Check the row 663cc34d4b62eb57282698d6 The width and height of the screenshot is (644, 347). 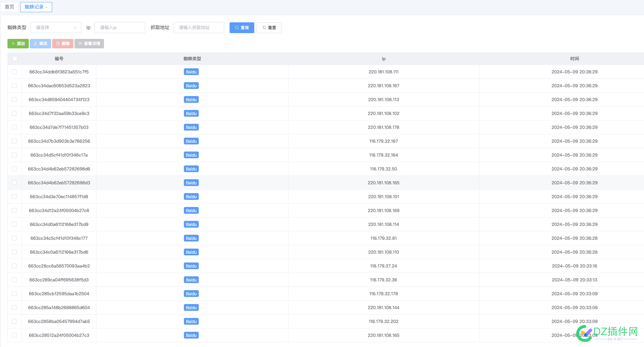pos(14,169)
